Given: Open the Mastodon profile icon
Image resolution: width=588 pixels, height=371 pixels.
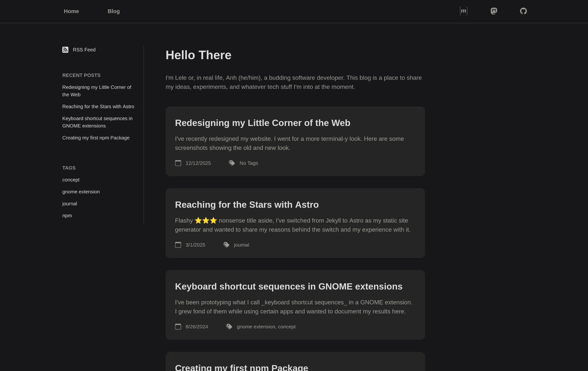Looking at the screenshot, I should (x=494, y=11).
